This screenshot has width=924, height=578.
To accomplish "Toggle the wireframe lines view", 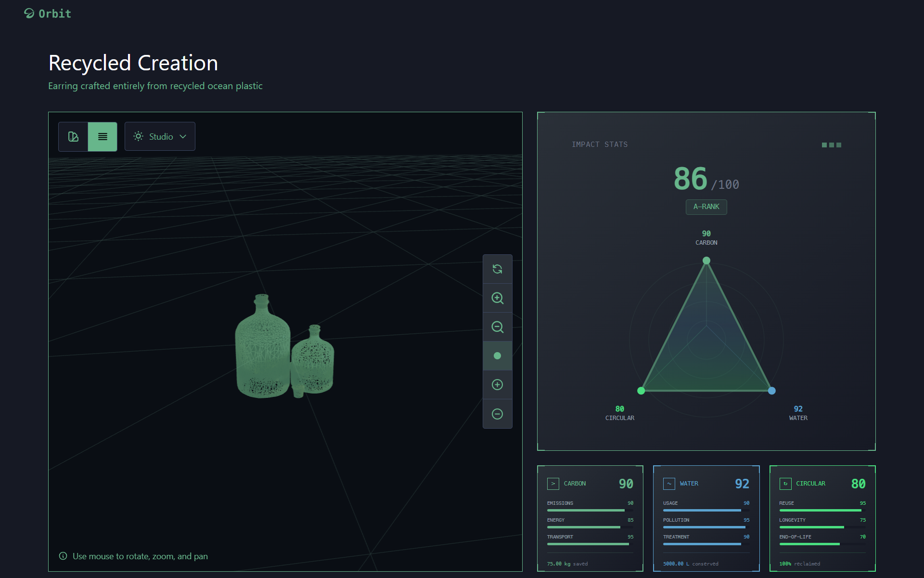I will (x=103, y=137).
